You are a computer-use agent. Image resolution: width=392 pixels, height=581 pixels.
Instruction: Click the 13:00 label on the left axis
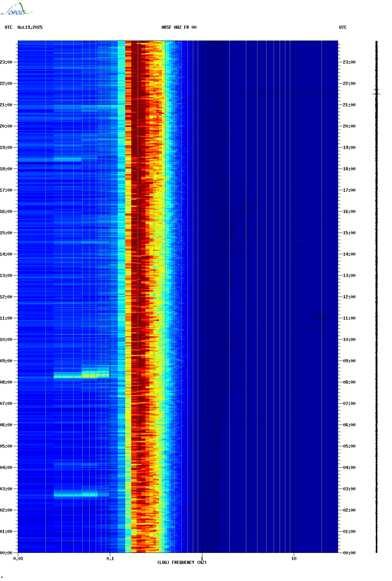click(6, 276)
